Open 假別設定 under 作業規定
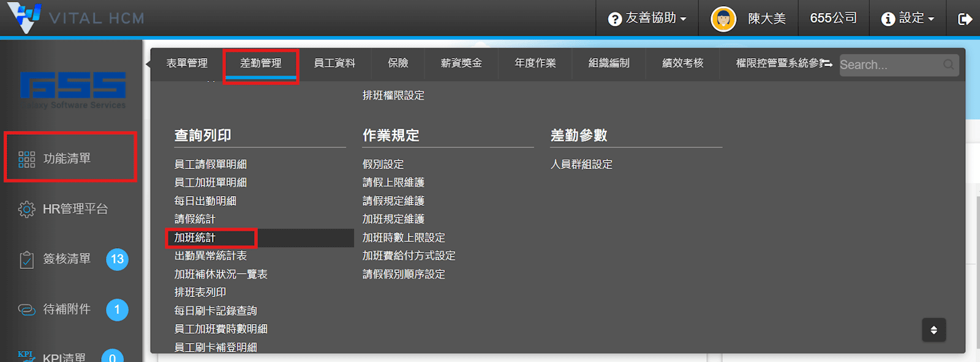The image size is (980, 362). (x=383, y=164)
